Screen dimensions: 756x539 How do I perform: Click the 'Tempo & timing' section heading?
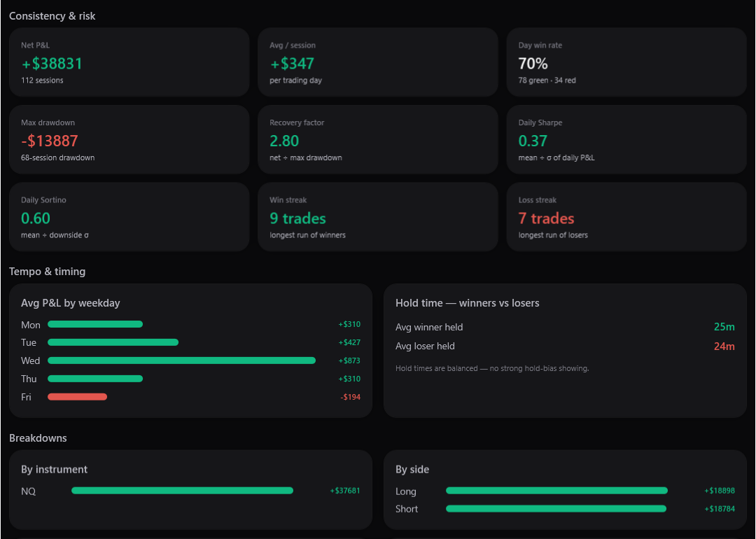pyautogui.click(x=48, y=272)
